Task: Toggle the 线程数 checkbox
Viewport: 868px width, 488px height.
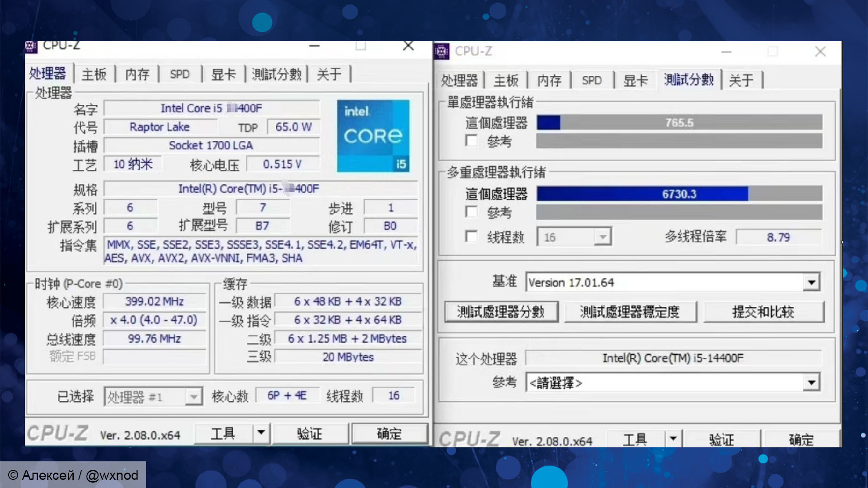Action: click(472, 236)
